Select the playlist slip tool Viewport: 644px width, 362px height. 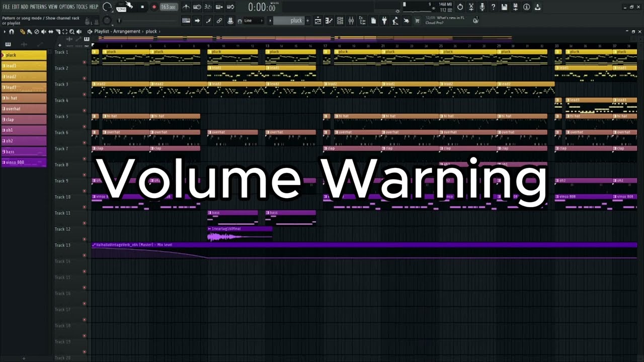click(x=50, y=32)
